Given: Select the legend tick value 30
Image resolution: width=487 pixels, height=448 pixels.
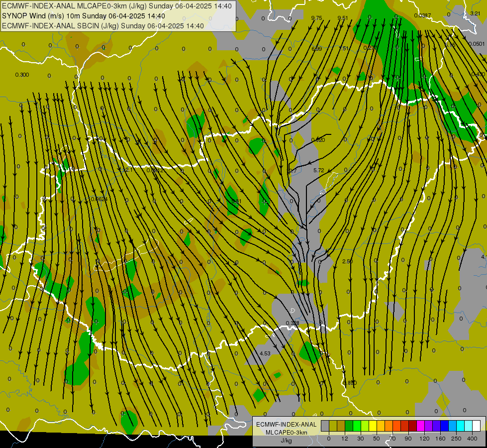Looking at the screenshot, I should (360, 439).
